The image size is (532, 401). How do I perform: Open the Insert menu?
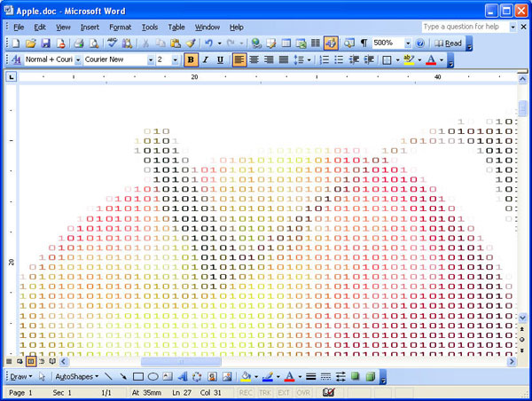click(x=90, y=28)
